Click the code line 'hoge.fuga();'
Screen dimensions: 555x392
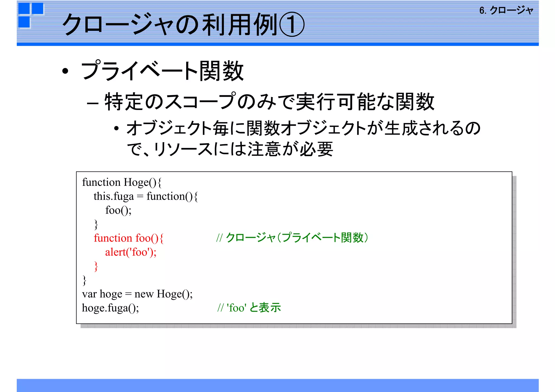(x=111, y=308)
